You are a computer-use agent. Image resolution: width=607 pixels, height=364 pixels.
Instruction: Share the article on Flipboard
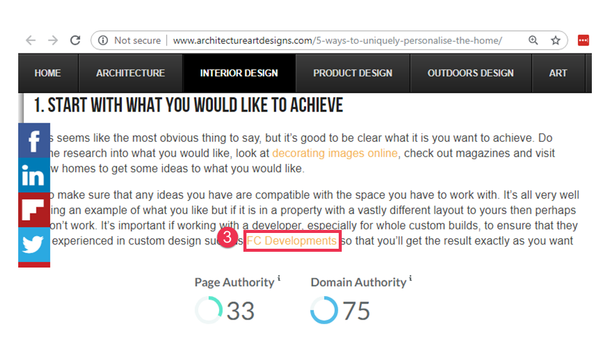[34, 210]
